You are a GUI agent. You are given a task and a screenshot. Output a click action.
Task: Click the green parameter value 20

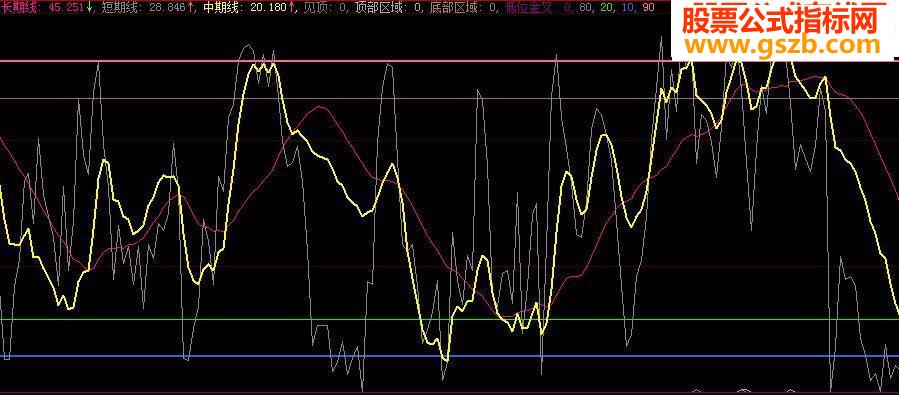tap(606, 7)
